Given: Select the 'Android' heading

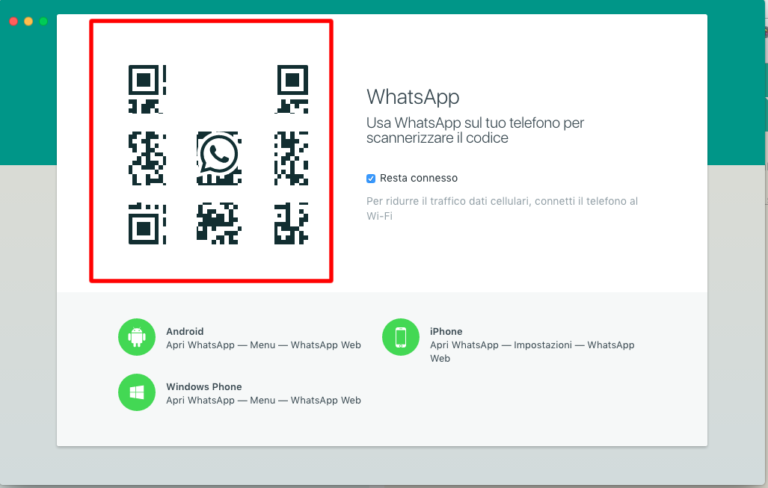Looking at the screenshot, I should click(x=185, y=331).
